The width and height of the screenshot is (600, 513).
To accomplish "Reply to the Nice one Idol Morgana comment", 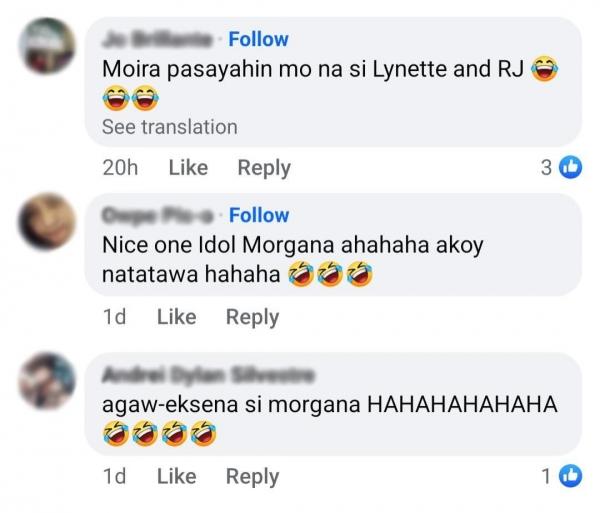I will (x=252, y=317).
